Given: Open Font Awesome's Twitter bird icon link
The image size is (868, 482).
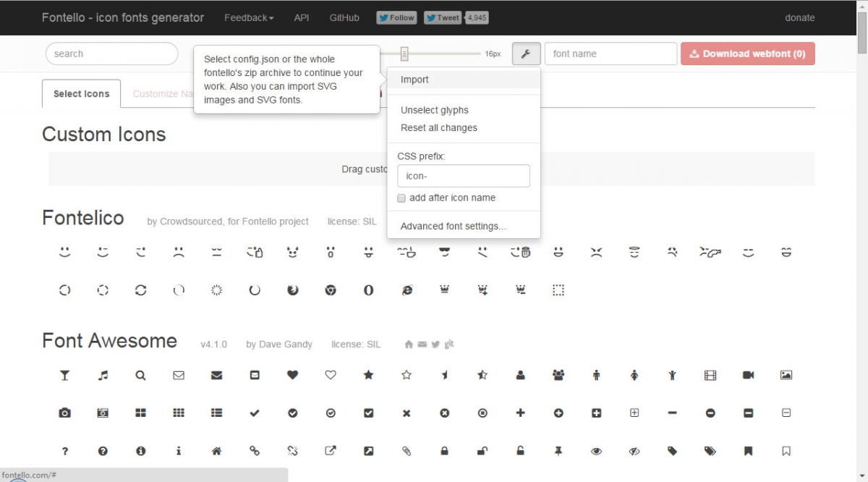Looking at the screenshot, I should (x=435, y=344).
